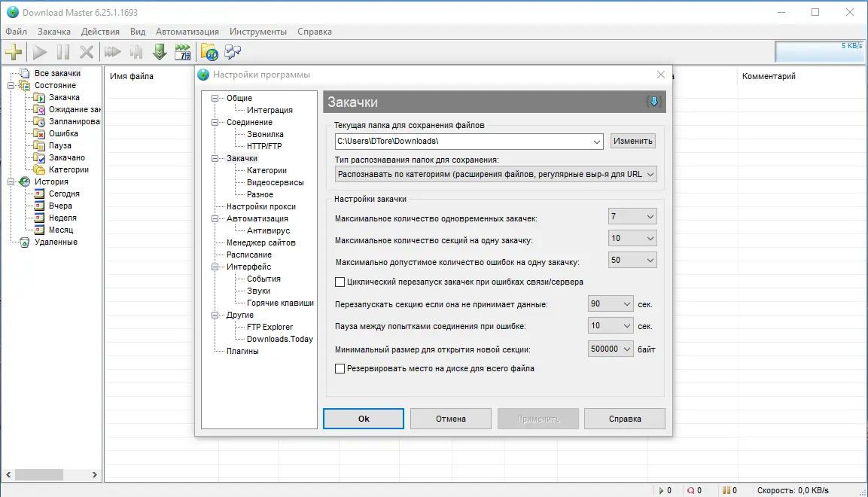Click the Запланирова folder icon with clock
Viewport: 868px width, 497px height.
pyautogui.click(x=38, y=121)
